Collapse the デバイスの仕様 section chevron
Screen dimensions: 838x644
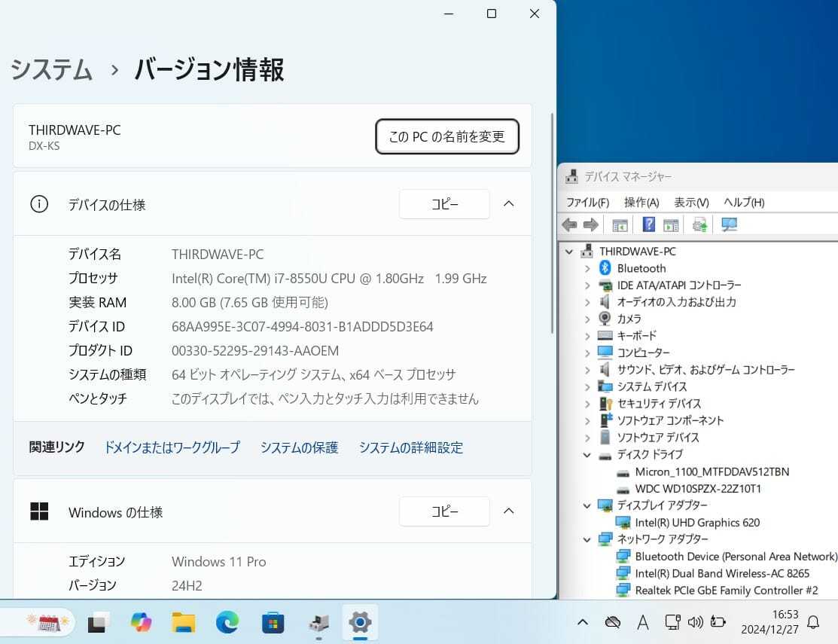coord(509,203)
